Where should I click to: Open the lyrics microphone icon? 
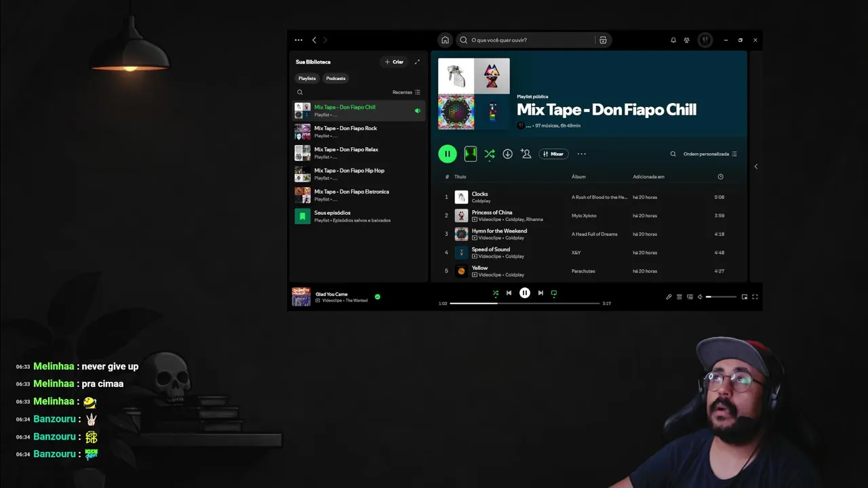click(x=669, y=297)
